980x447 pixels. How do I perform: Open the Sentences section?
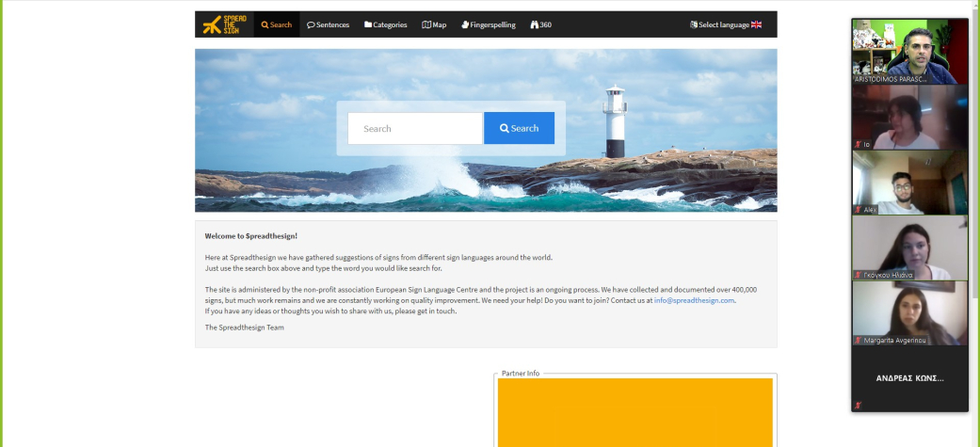[329, 24]
